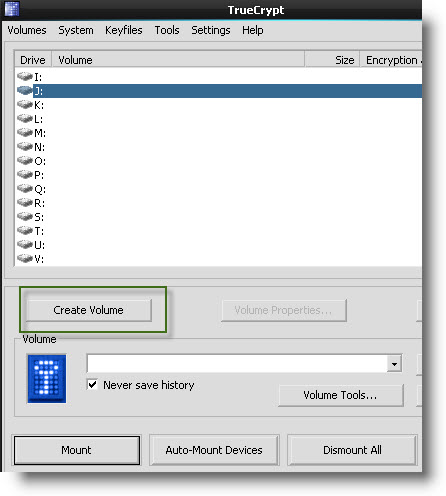Click the Dismount All button
446x496 pixels.
point(352,450)
